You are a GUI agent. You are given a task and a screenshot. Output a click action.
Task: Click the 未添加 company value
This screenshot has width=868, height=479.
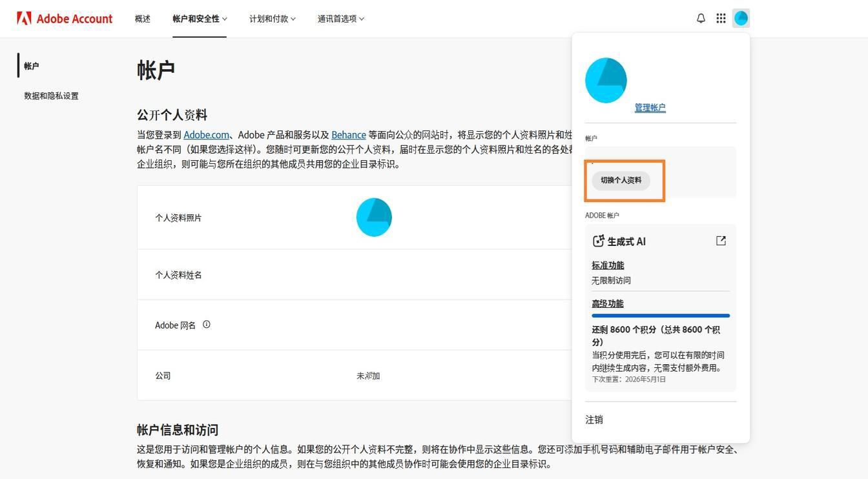click(368, 376)
